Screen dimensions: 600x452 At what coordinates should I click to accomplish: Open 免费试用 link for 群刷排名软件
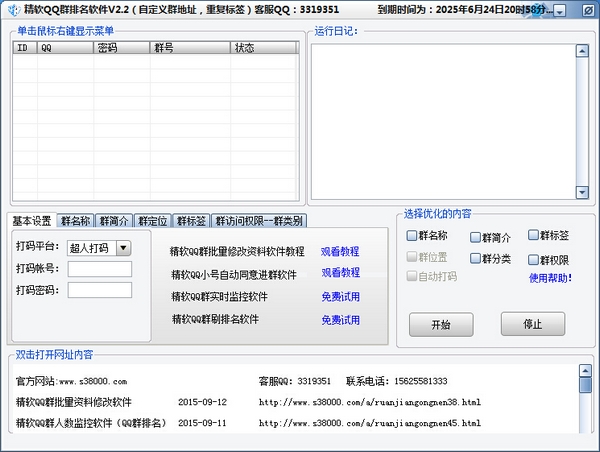(341, 320)
